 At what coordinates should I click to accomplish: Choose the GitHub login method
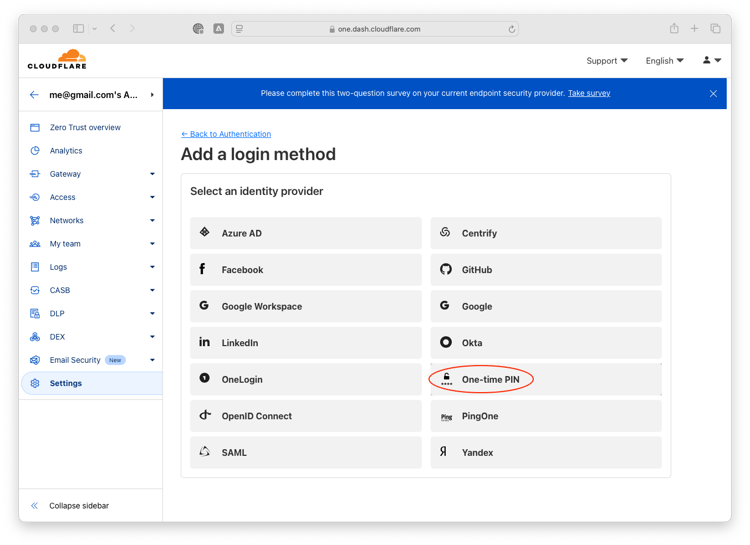pyautogui.click(x=546, y=269)
